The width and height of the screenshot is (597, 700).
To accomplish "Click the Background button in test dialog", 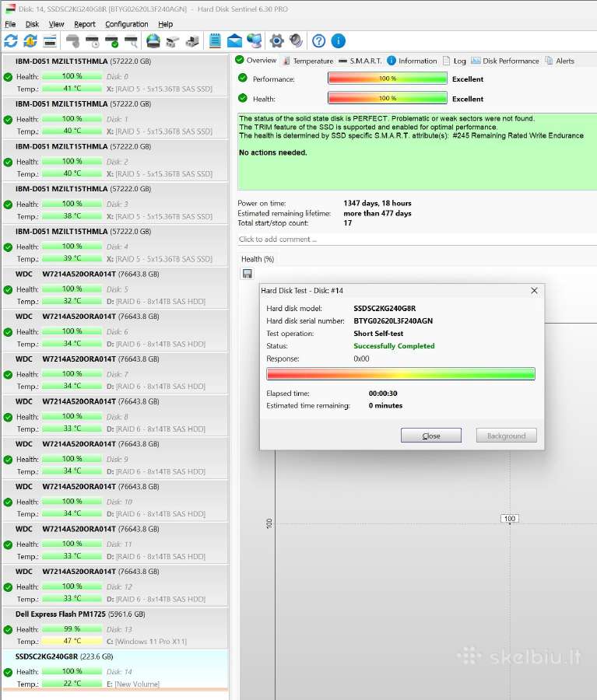I will point(506,436).
